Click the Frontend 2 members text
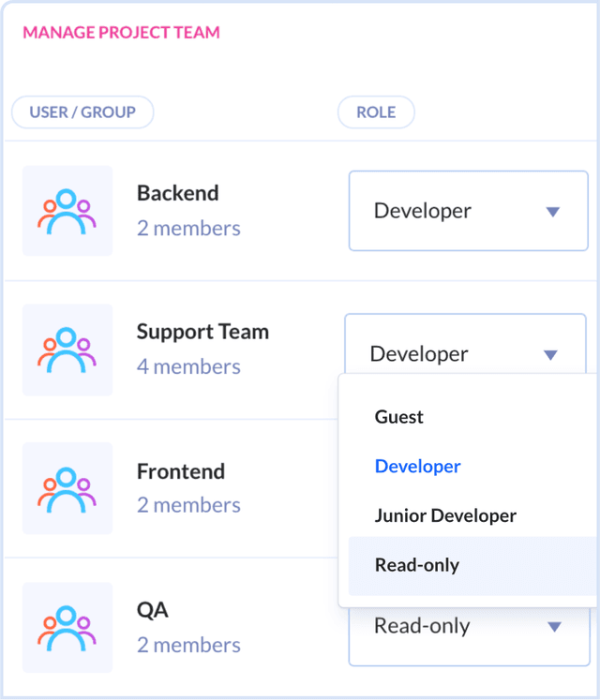Screen dimensions: 600x700 188,505
